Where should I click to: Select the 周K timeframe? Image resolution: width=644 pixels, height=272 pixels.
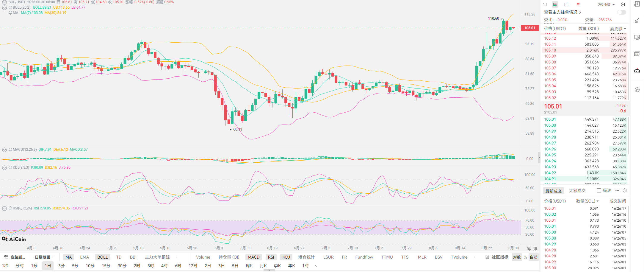tap(249, 266)
